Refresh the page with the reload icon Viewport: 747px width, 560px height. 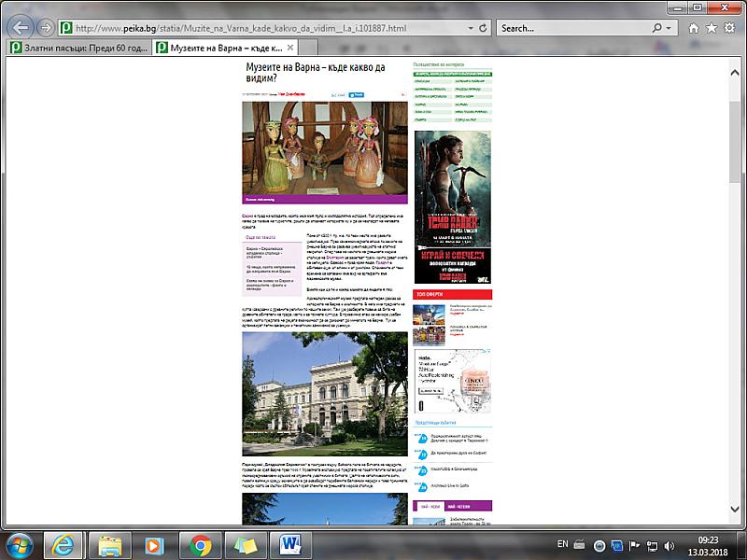[484, 28]
